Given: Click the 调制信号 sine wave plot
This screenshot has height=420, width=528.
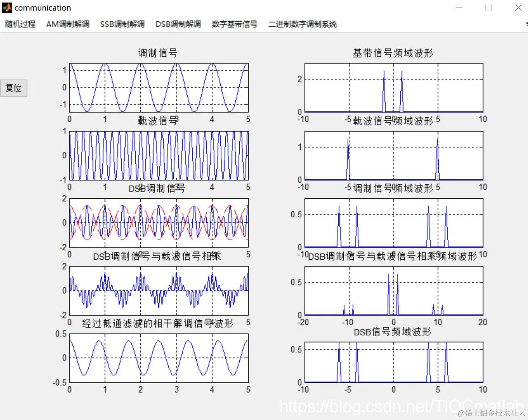Looking at the screenshot, I should [159, 88].
